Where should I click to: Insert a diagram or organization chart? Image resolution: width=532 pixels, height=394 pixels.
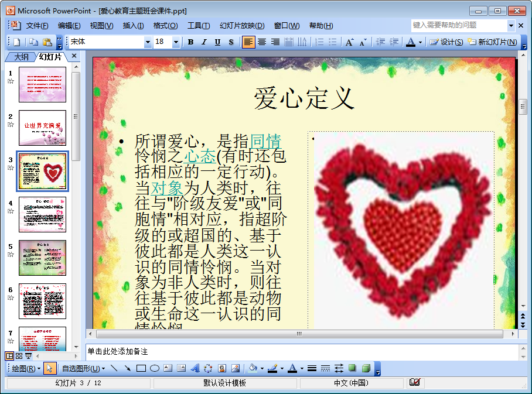(x=209, y=368)
